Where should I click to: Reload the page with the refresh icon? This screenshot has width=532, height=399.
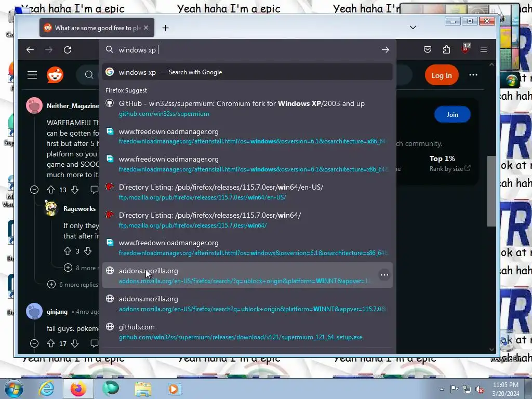(68, 50)
